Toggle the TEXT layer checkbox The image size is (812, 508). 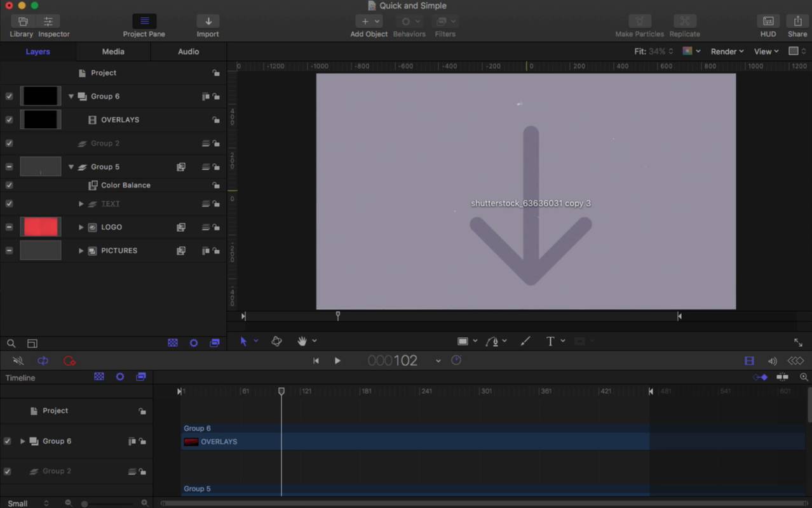pos(9,204)
